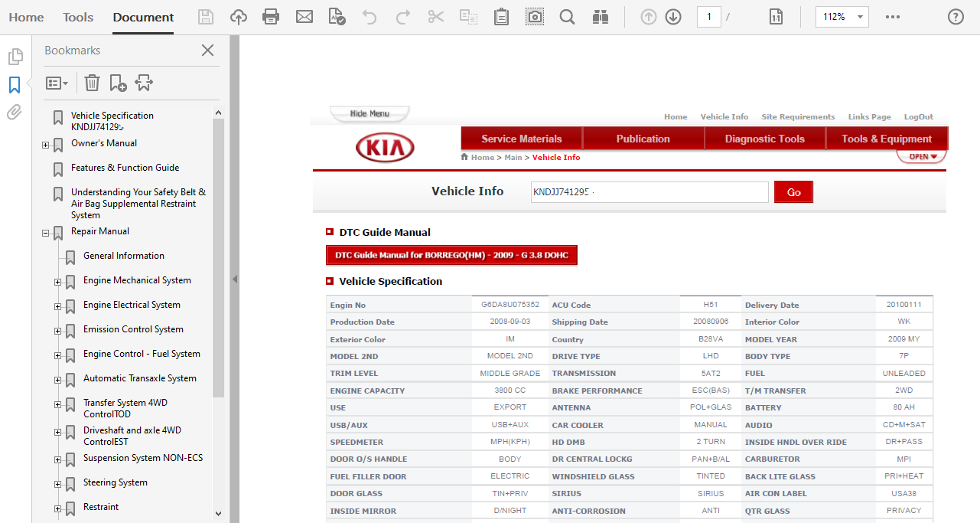Switch to the Home tab
The width and height of the screenshot is (980, 523).
click(26, 17)
